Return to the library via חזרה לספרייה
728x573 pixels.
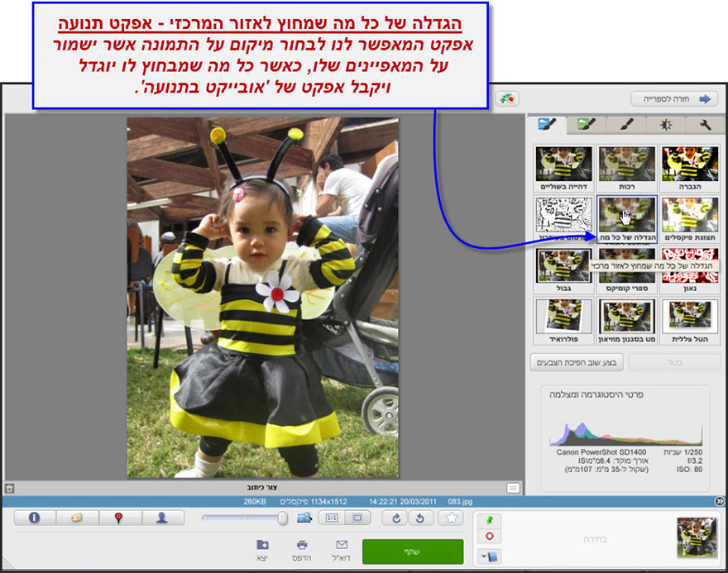click(x=673, y=98)
